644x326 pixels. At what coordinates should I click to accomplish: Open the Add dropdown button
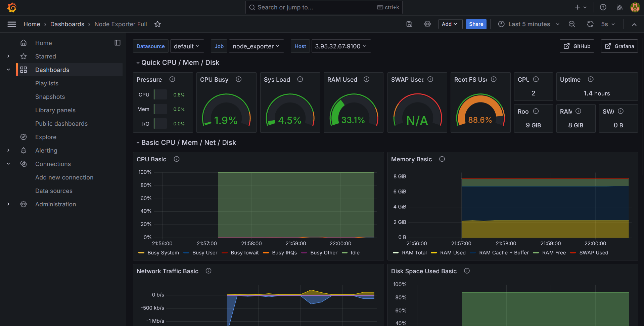450,24
